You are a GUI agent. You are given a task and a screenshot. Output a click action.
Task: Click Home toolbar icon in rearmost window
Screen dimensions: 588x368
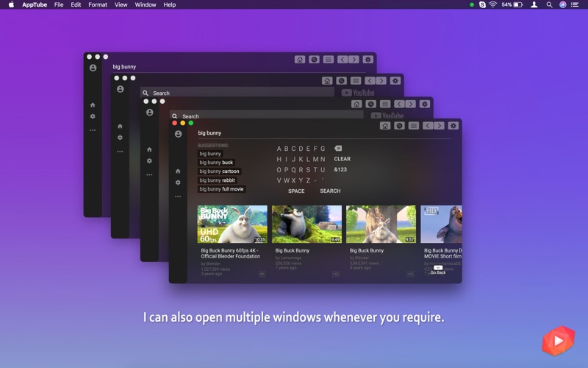300,60
